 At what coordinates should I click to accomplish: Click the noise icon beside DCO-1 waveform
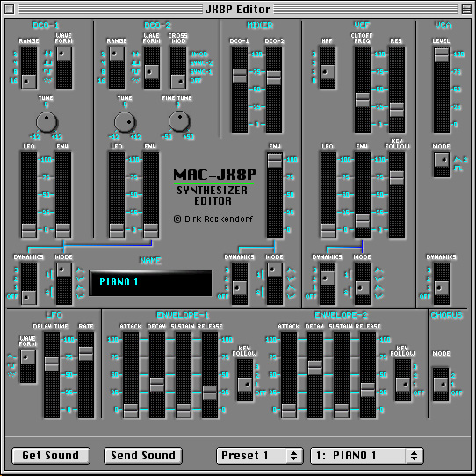(48, 81)
